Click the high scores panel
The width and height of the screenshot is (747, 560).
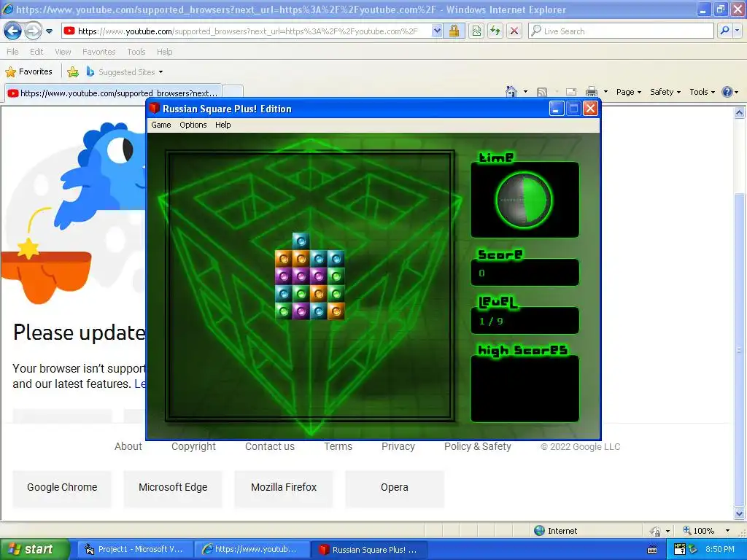[525, 389]
